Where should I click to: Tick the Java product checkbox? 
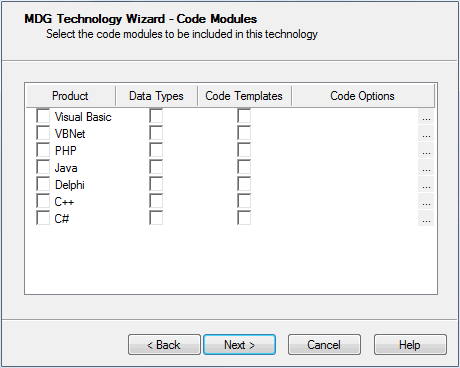click(43, 167)
